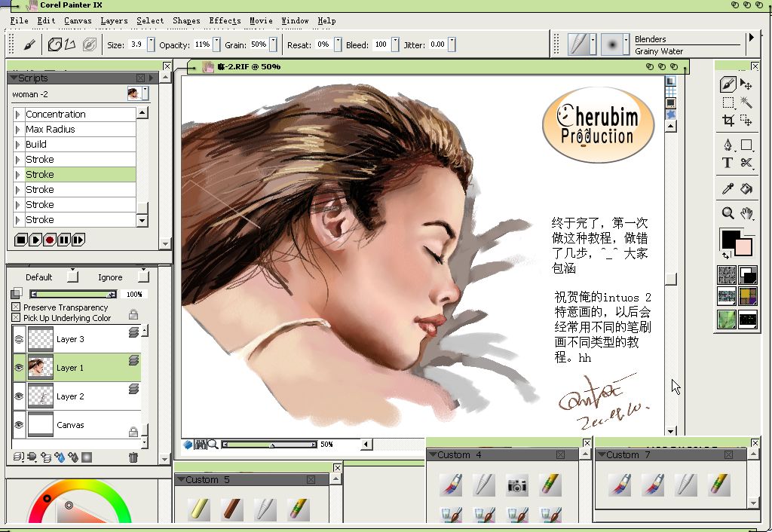Viewport: 772px width, 532px height.
Task: Uncheck Preserve Transparency
Action: (16, 307)
